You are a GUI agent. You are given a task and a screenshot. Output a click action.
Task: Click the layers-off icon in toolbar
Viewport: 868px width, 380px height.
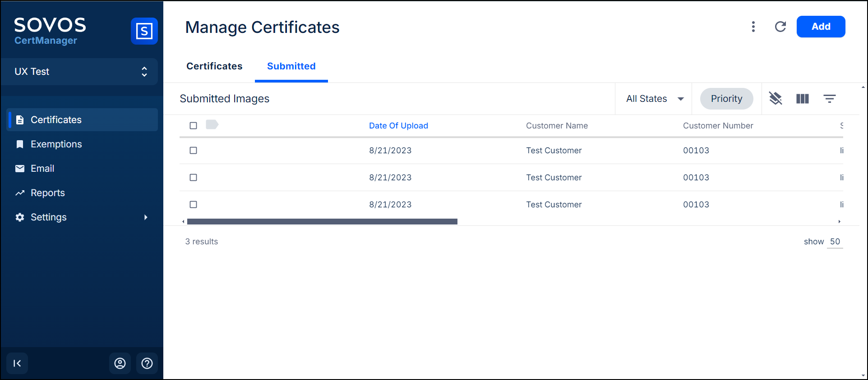pyautogui.click(x=775, y=99)
